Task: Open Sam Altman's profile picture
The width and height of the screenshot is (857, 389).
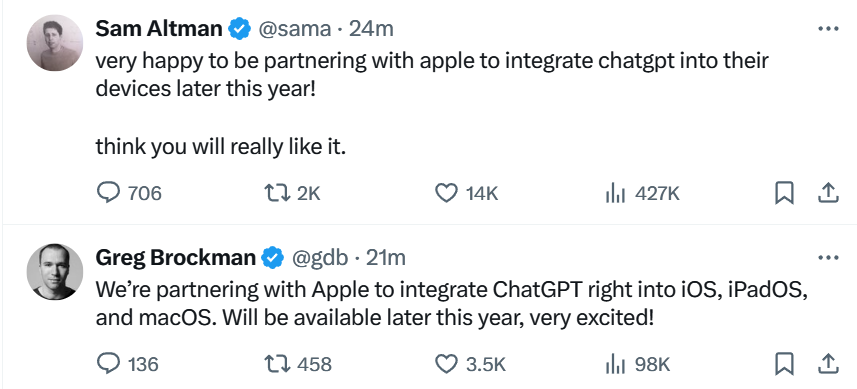Action: click(55, 43)
